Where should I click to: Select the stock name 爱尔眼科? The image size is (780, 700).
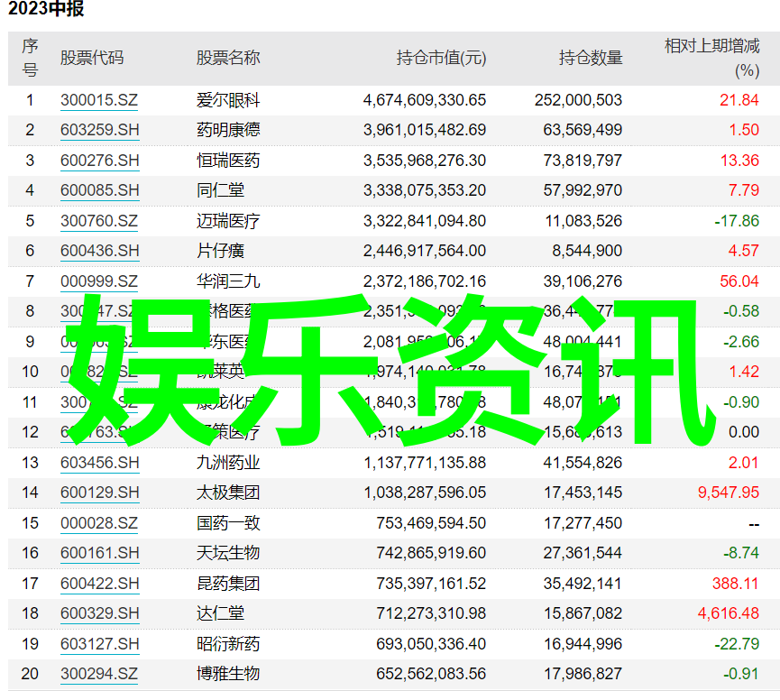(228, 100)
